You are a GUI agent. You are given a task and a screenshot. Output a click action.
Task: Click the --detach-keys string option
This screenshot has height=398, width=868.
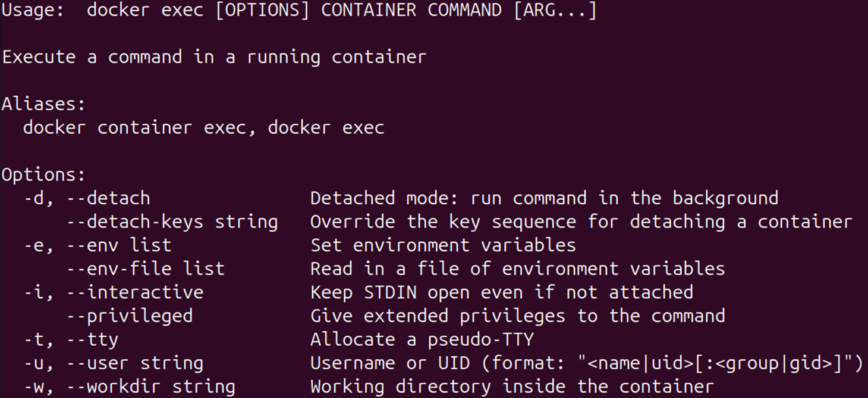click(x=172, y=222)
